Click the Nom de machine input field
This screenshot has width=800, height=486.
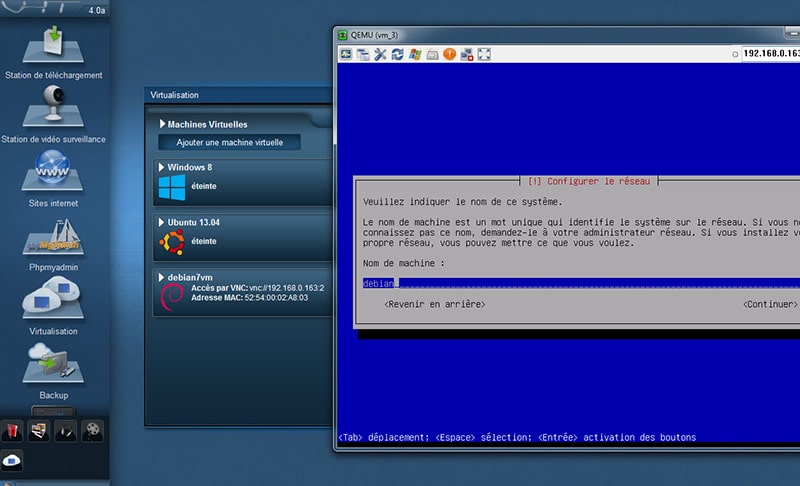pos(581,284)
